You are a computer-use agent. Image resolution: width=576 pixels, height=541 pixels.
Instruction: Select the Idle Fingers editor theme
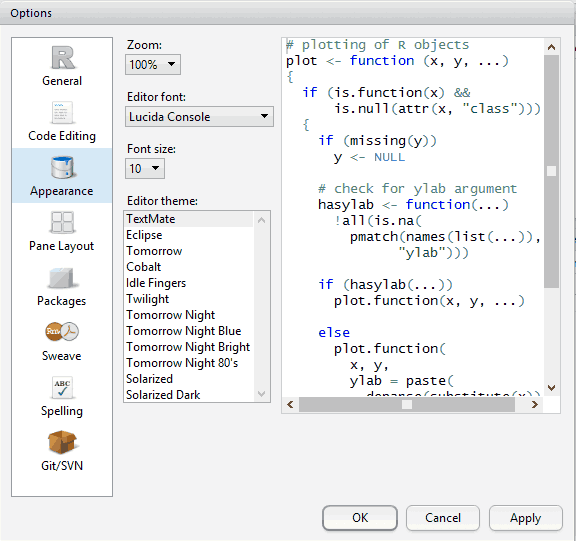point(189,283)
